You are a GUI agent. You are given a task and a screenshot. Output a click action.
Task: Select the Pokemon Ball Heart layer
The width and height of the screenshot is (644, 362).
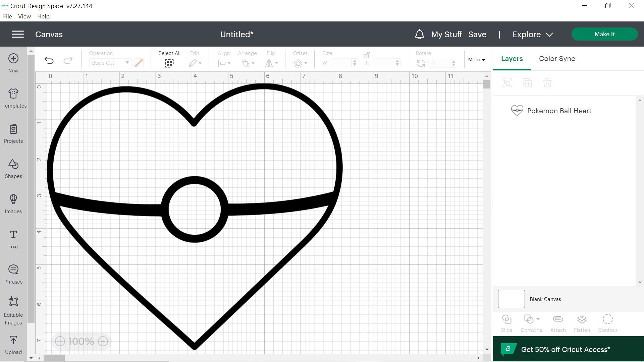[559, 111]
